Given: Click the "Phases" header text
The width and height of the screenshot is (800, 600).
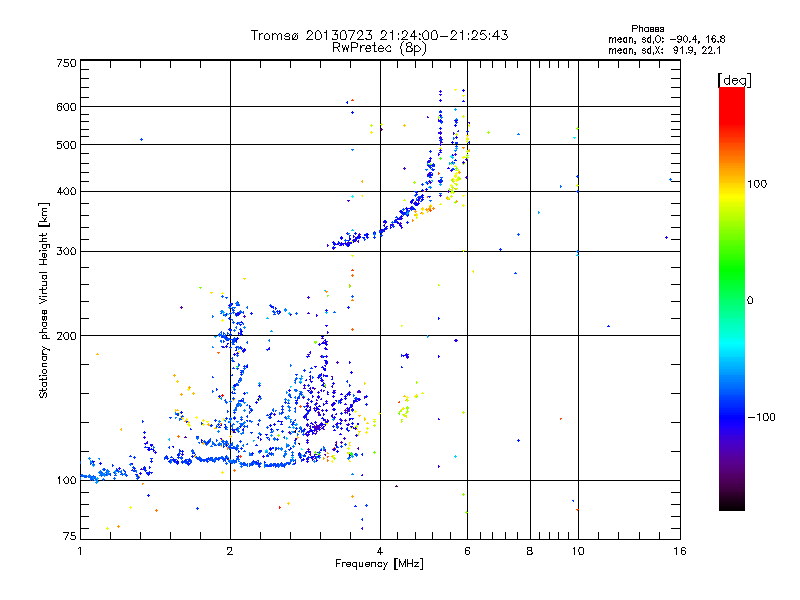Looking at the screenshot, I should coord(647,29).
